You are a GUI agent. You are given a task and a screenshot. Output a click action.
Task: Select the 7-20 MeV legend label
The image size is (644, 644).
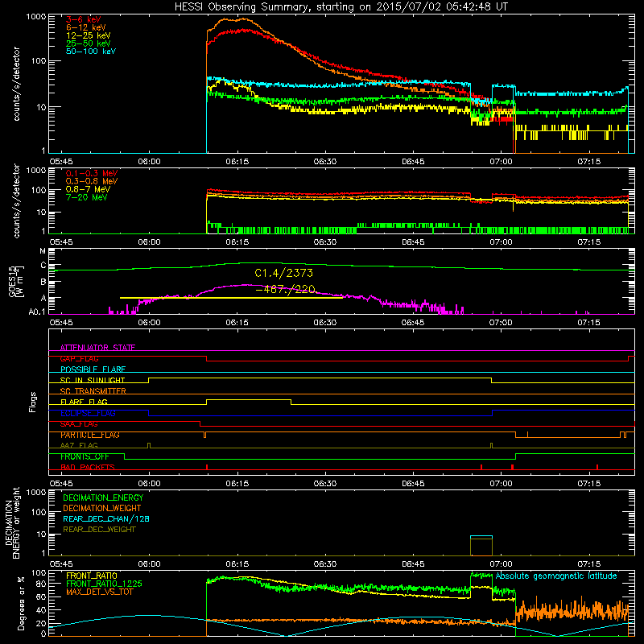(x=86, y=197)
